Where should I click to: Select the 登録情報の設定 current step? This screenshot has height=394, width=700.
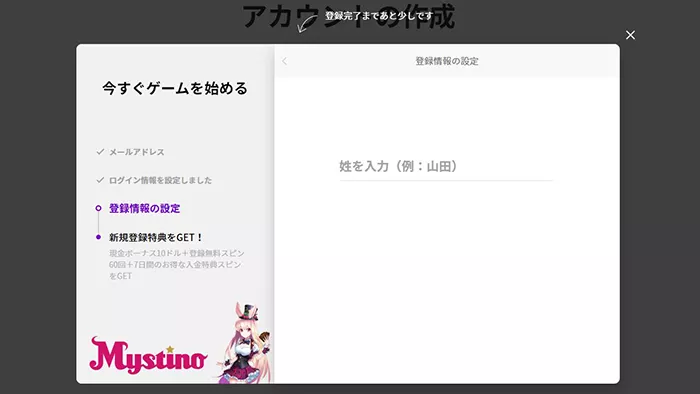[x=144, y=208]
